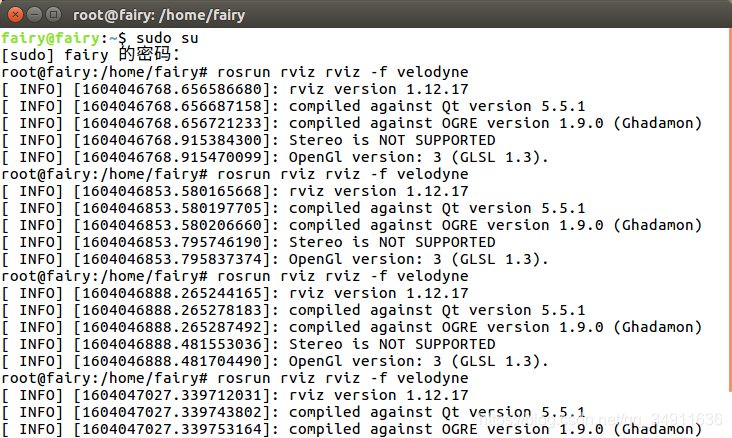Click rviz version line stamped 1604046888.265244165
The height and width of the screenshot is (438, 732).
coord(235,293)
